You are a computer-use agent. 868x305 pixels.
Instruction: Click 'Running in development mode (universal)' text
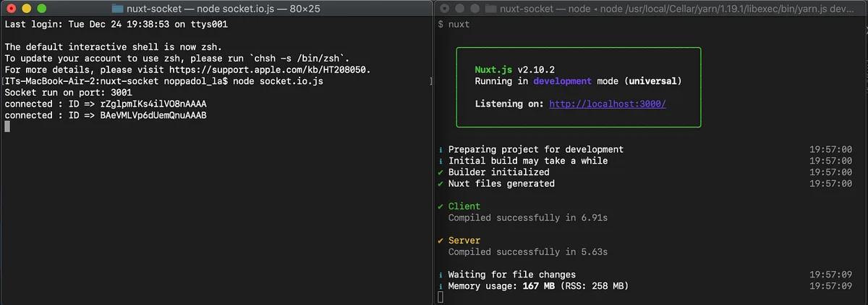click(578, 81)
